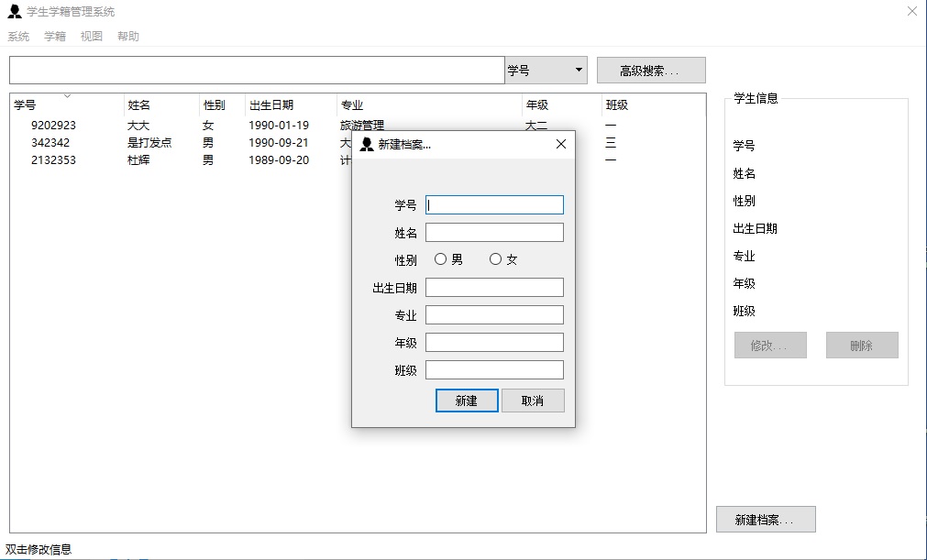Select the 女 gender radio button
This screenshot has height=560, width=927.
494,258
